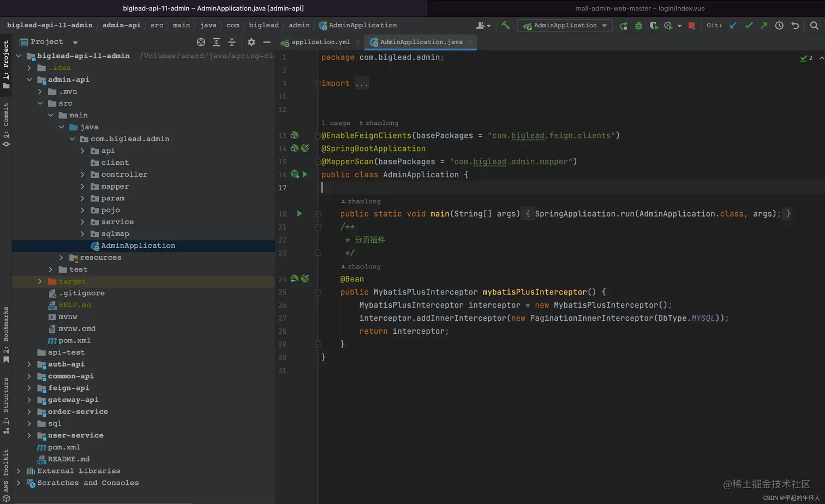The width and height of the screenshot is (825, 504).
Task: Open the AdminApplication run configuration dropdown
Action: click(565, 26)
